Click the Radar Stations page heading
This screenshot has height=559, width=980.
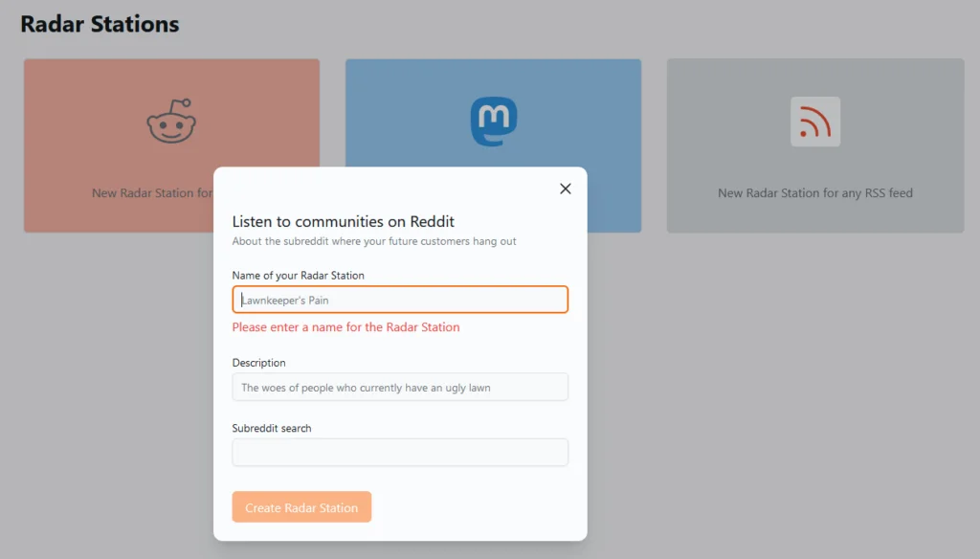(100, 24)
